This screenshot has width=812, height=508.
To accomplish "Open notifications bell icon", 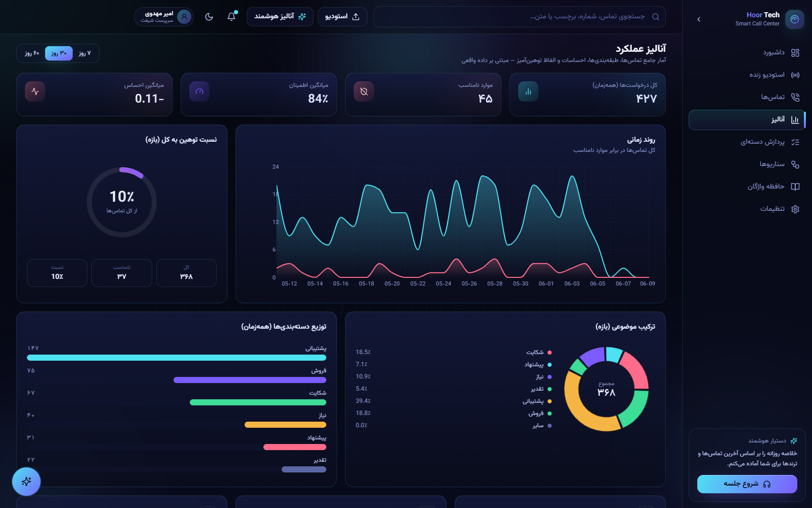I will pyautogui.click(x=231, y=17).
